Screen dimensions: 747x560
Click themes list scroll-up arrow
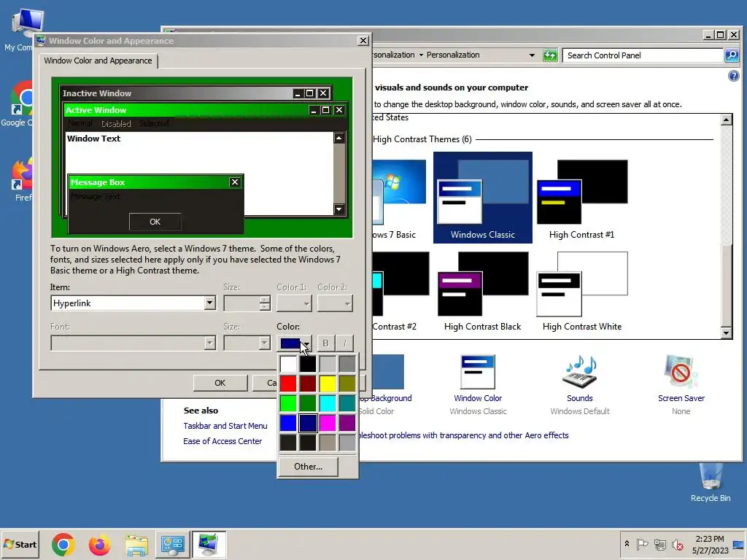[726, 120]
